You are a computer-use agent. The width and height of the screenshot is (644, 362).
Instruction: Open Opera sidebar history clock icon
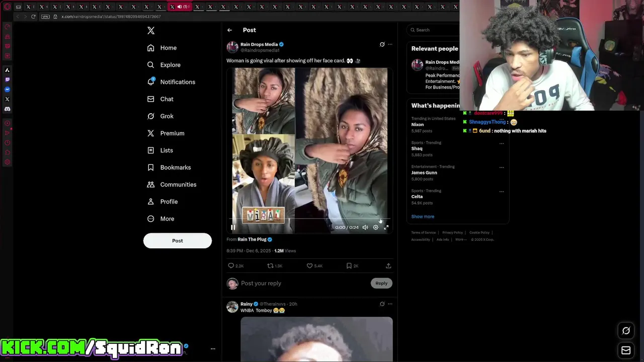pyautogui.click(x=7, y=142)
